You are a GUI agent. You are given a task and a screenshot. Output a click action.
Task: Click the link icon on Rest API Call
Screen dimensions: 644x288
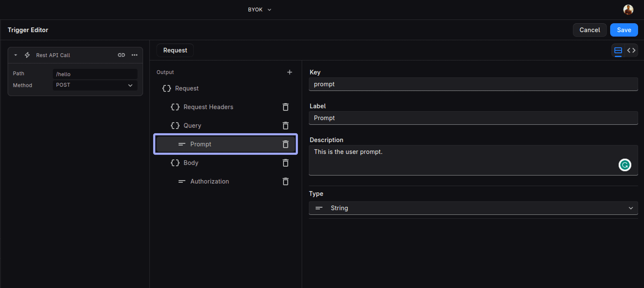(121, 55)
